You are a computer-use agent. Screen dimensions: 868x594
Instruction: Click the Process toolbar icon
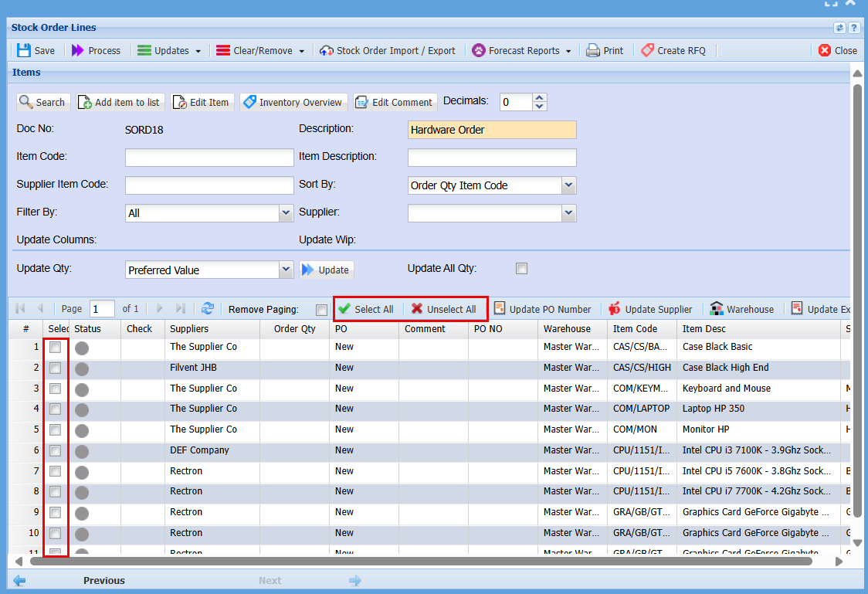[78, 50]
